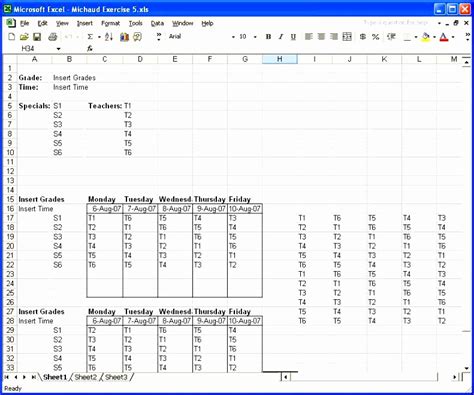Expand formatting toolbar options chevron
474x395 pixels.
point(467,37)
